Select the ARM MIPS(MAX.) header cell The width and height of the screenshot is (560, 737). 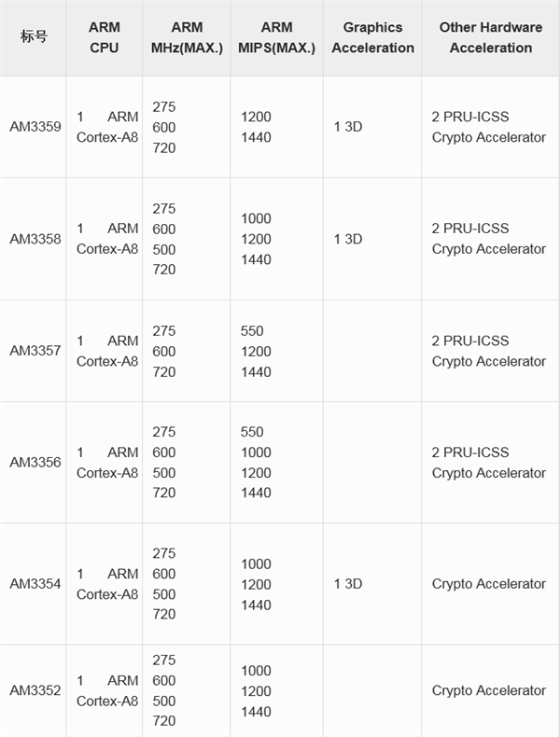click(276, 37)
